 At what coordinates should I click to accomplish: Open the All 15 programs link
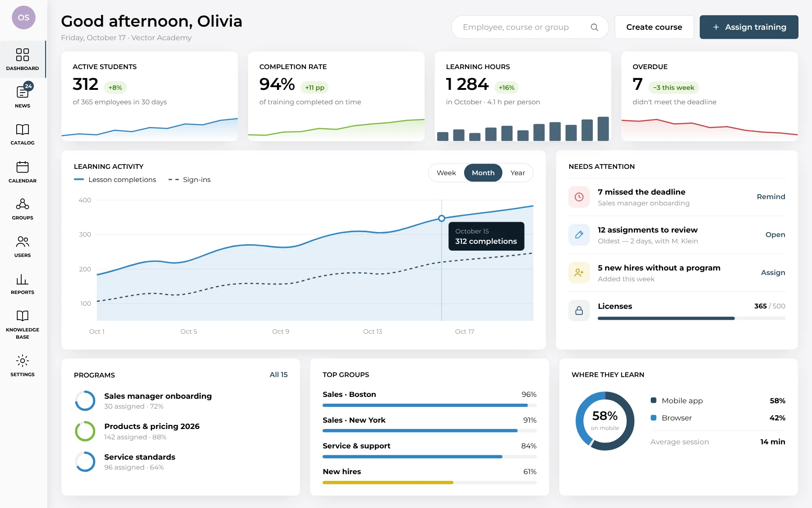tap(278, 375)
